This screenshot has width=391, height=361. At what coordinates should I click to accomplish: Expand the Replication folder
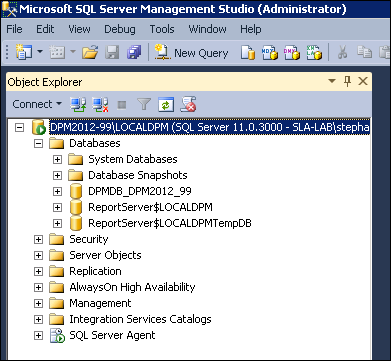(x=39, y=271)
